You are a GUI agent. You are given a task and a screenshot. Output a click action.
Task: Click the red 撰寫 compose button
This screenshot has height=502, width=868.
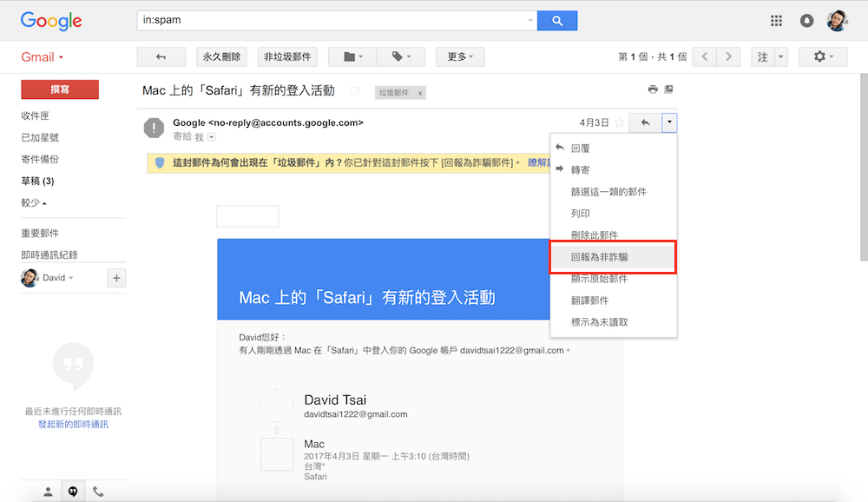click(60, 89)
